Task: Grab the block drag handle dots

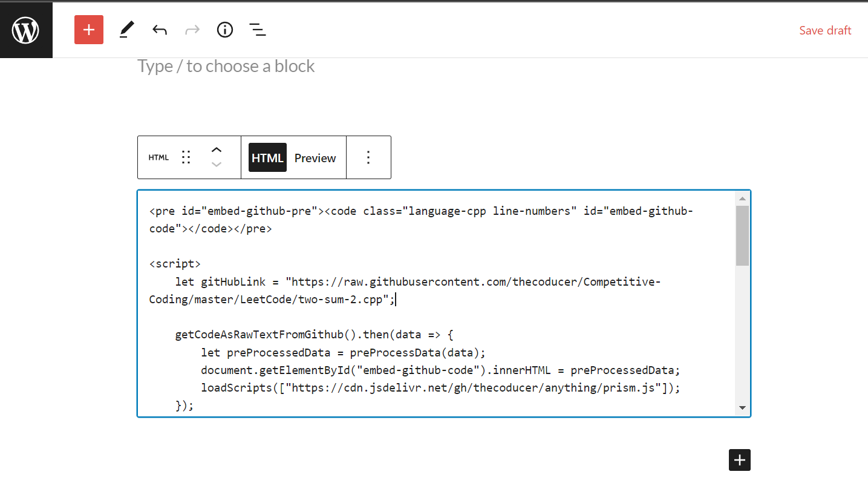Action: tap(186, 157)
